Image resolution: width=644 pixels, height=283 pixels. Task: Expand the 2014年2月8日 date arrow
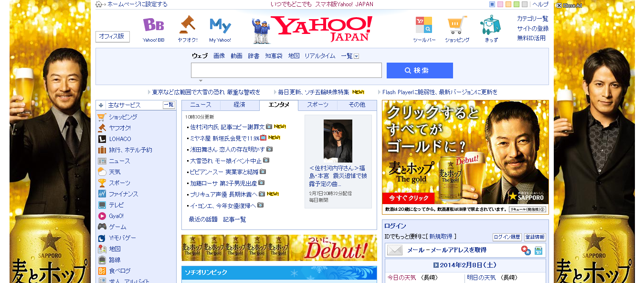tap(436, 265)
